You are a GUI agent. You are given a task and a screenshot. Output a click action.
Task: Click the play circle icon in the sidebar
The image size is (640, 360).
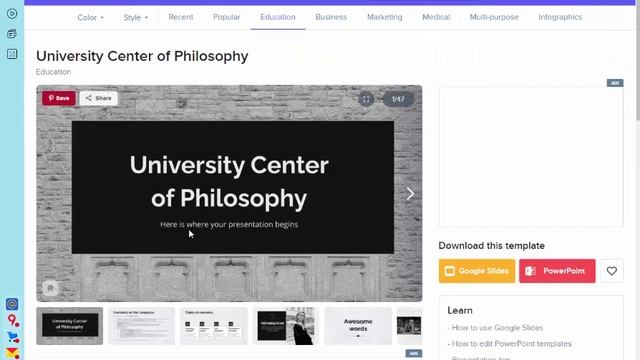[12, 14]
